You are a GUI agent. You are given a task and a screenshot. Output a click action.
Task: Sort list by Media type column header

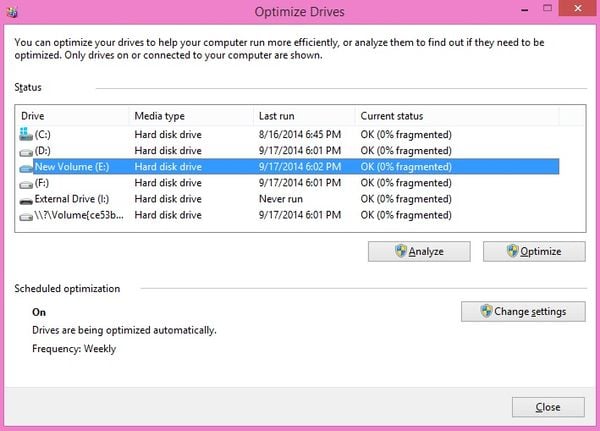point(188,116)
